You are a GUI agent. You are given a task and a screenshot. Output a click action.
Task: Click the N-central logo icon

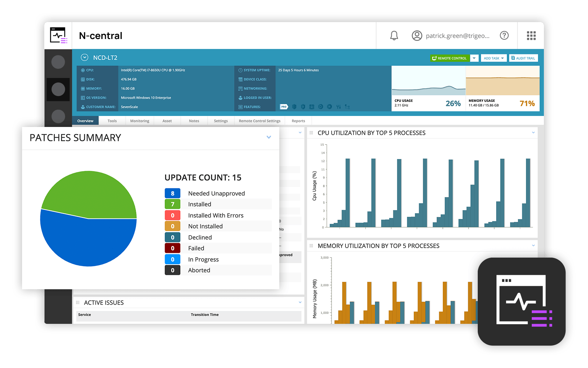58,35
